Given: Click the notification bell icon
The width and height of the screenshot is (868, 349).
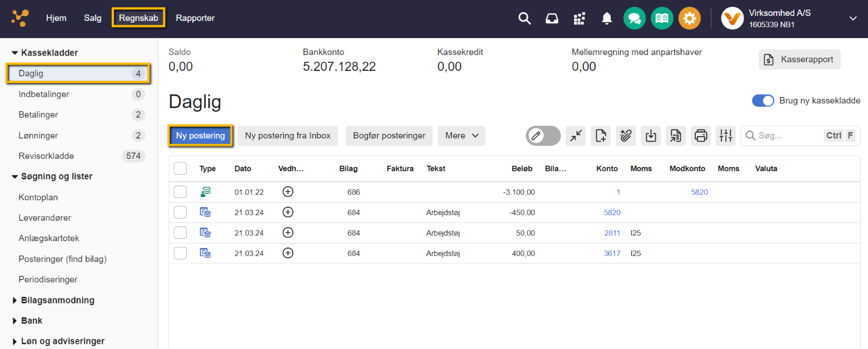Looking at the screenshot, I should 607,18.
